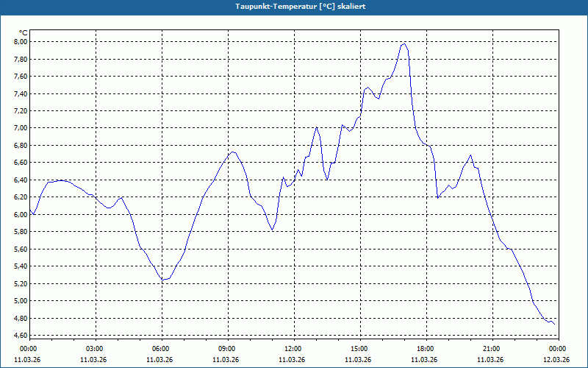Click the 6,40 y-axis value
This screenshot has width=588, height=368.
pyautogui.click(x=21, y=180)
